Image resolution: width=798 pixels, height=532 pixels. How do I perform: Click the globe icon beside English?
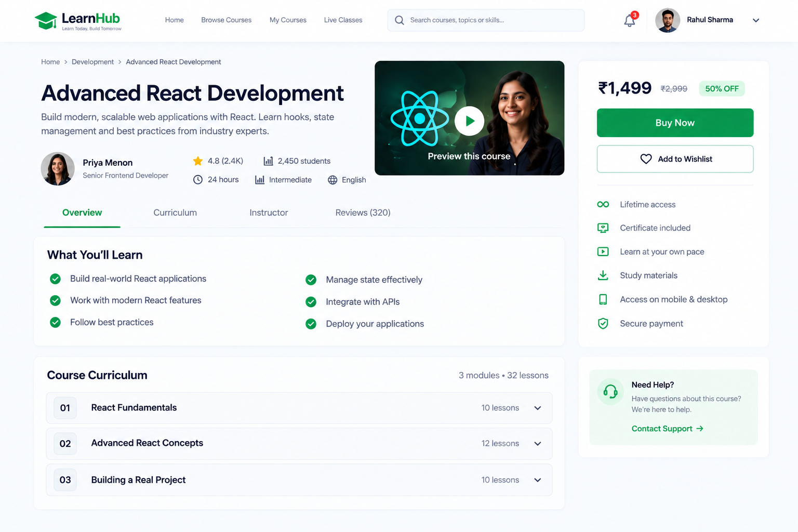pyautogui.click(x=332, y=180)
